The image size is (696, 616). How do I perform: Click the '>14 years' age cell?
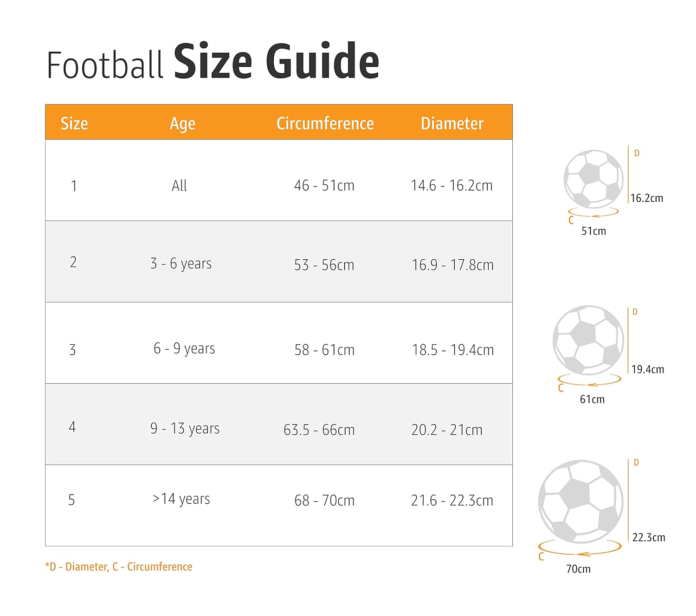coord(181,499)
